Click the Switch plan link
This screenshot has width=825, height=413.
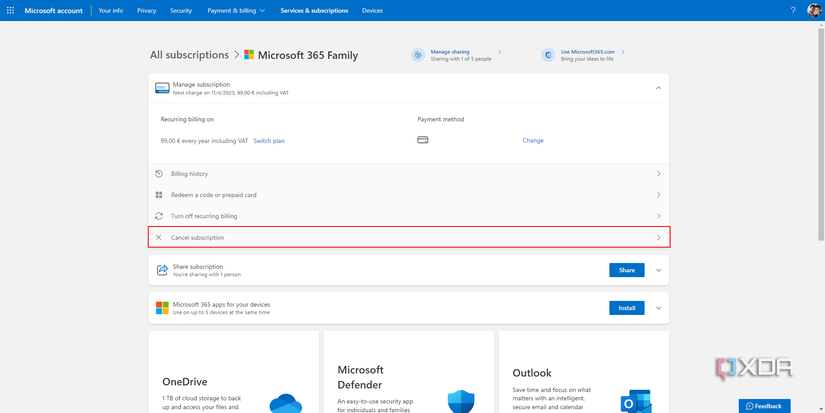click(269, 141)
